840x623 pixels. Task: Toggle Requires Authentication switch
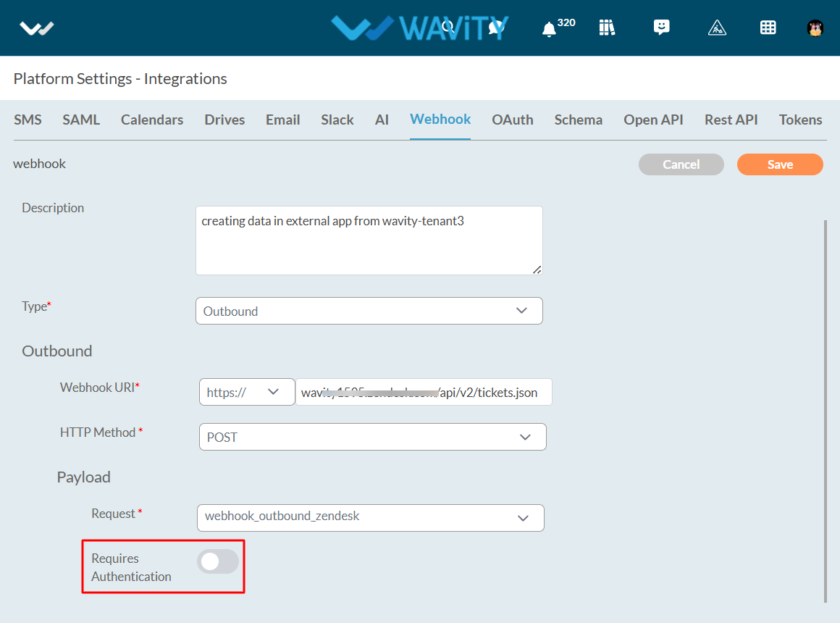217,561
